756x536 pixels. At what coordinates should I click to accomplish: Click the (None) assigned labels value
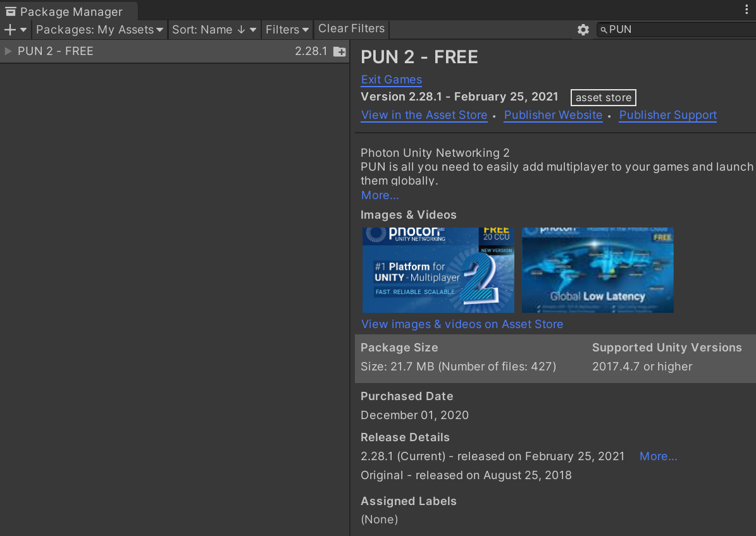click(x=379, y=520)
